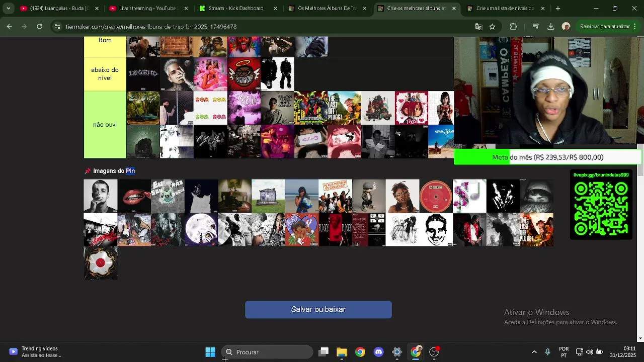644x362 pixels.
Task: Bookmark this page with the star icon
Action: (492, 27)
